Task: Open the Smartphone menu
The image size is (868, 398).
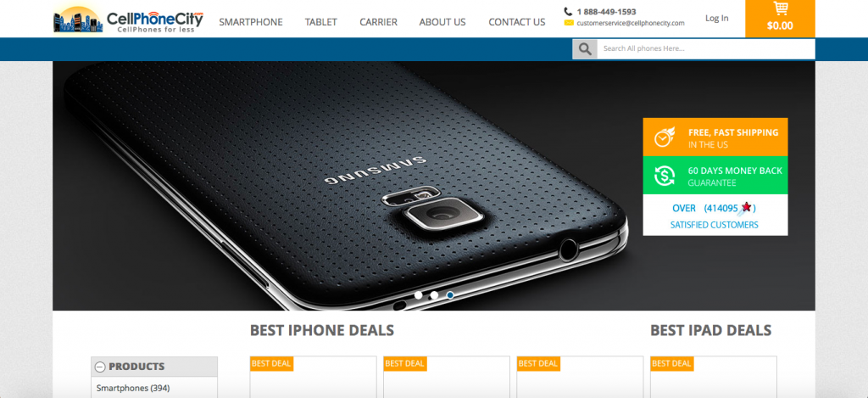Action: [x=251, y=22]
